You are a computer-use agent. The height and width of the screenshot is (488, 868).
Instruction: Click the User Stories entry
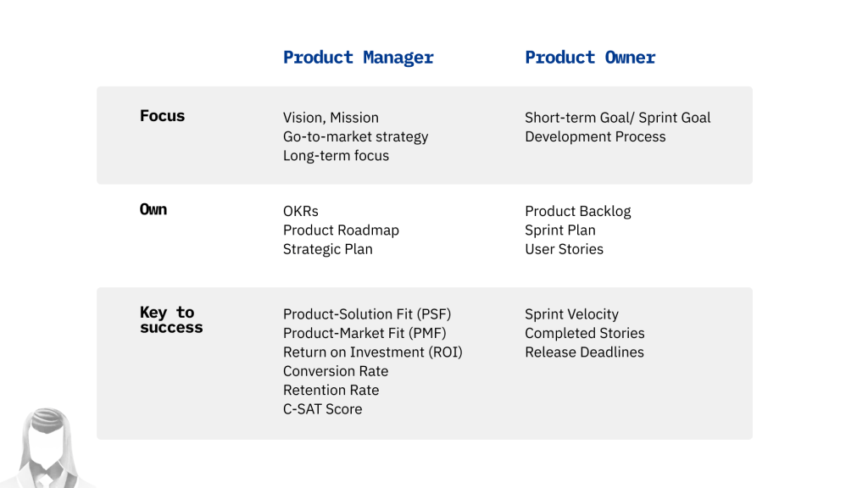[x=564, y=249]
